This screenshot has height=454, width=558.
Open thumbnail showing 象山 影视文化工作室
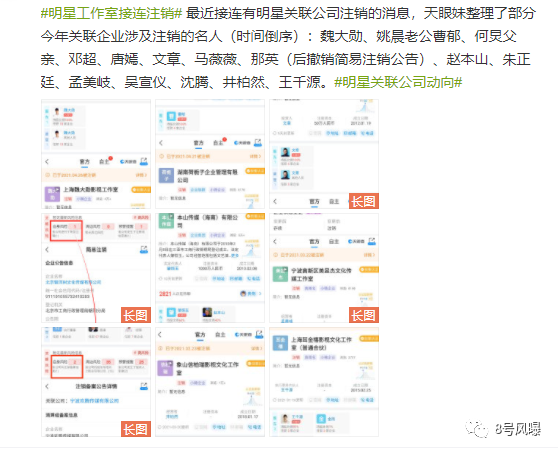pos(210,382)
